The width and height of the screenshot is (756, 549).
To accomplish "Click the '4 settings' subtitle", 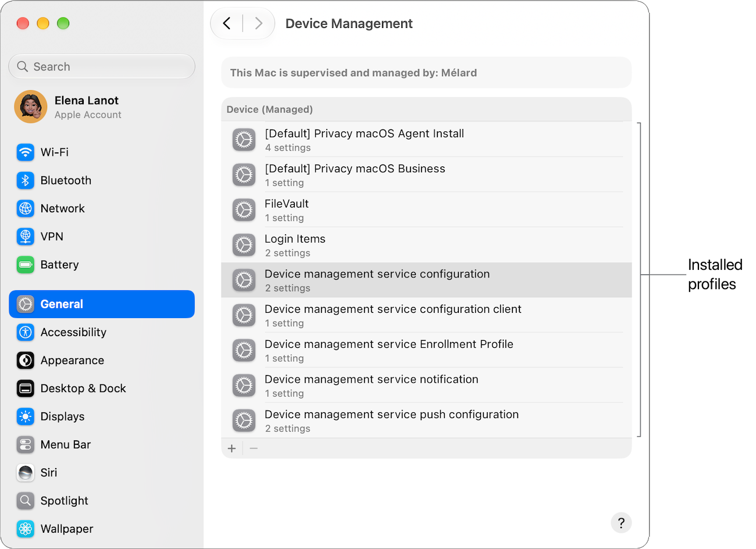I will [x=288, y=148].
